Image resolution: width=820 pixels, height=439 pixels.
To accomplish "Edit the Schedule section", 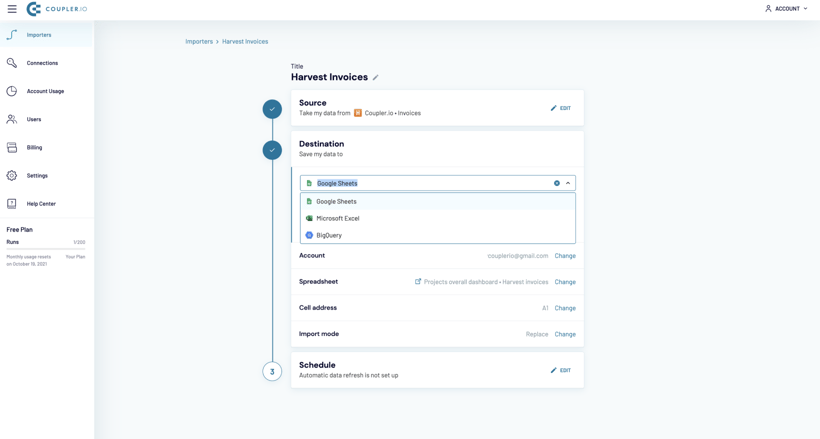I will tap(561, 370).
